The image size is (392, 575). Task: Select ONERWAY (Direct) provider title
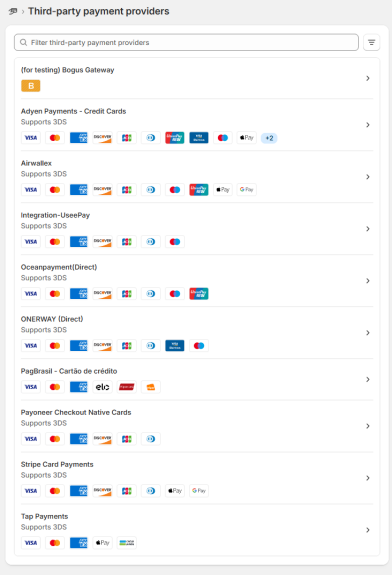tap(52, 319)
